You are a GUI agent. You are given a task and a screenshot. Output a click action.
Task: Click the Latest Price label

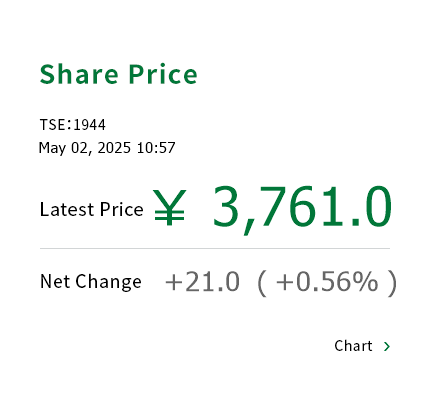[92, 209]
